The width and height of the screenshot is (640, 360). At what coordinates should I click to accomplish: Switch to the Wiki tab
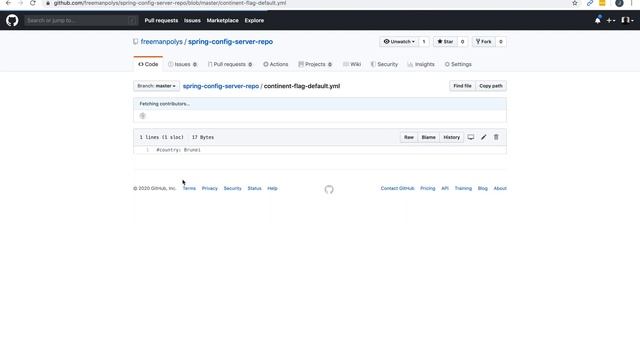click(352, 64)
